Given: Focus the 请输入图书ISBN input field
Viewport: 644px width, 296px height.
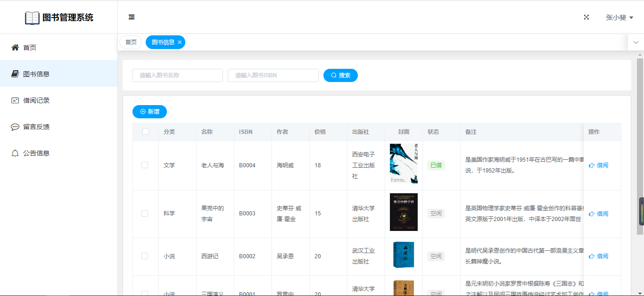Looking at the screenshot, I should [273, 75].
